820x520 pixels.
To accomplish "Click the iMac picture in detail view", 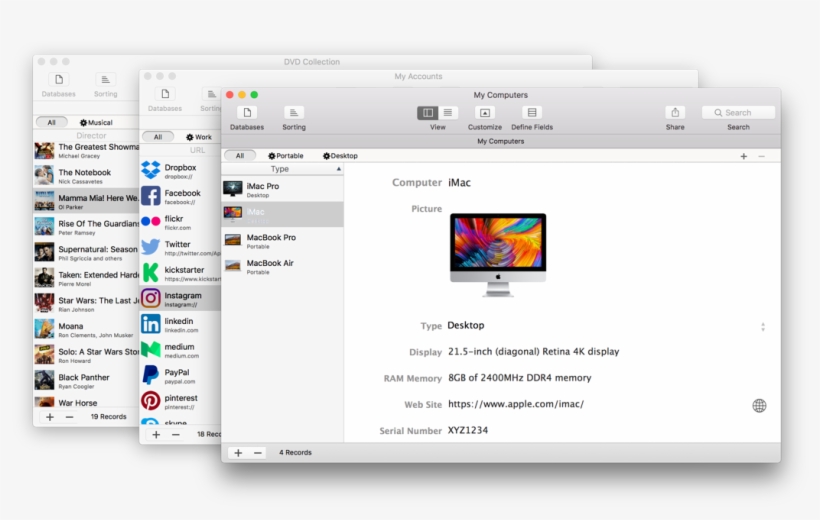I will [498, 255].
